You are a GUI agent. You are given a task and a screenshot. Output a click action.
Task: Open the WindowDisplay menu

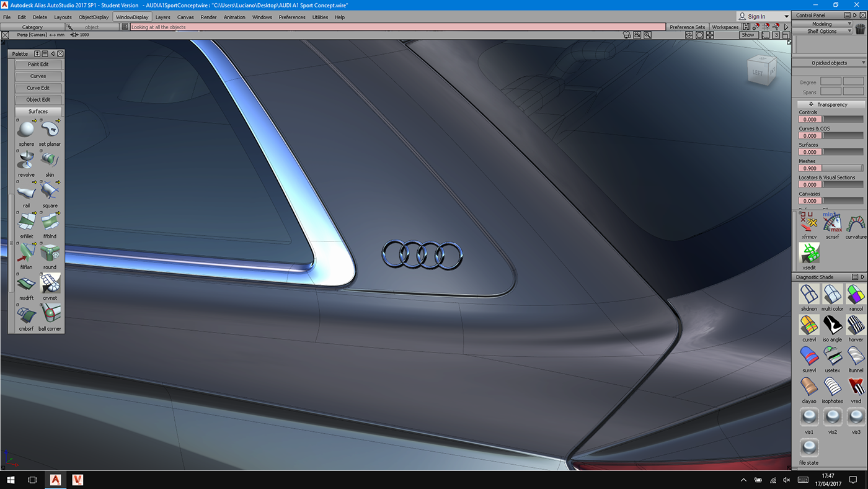(132, 17)
